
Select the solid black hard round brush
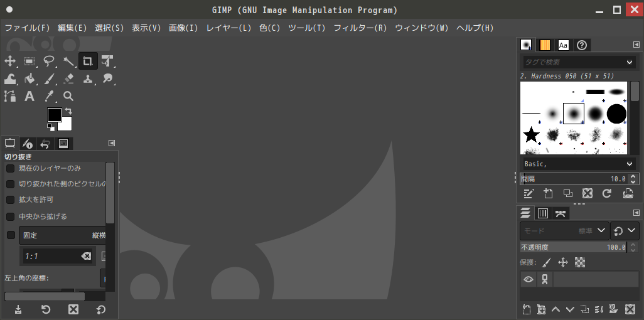point(616,114)
